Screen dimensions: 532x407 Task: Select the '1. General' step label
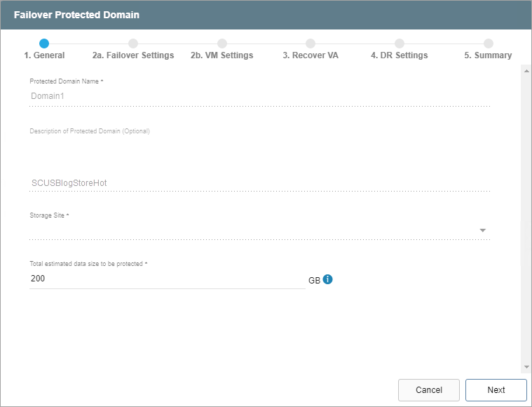(x=44, y=55)
